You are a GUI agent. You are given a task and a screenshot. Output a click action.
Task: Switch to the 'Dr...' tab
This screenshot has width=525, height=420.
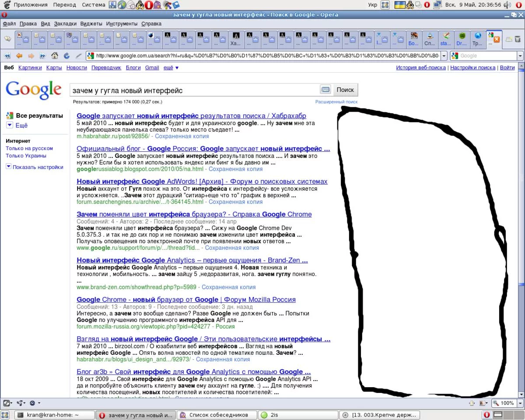tap(462, 39)
